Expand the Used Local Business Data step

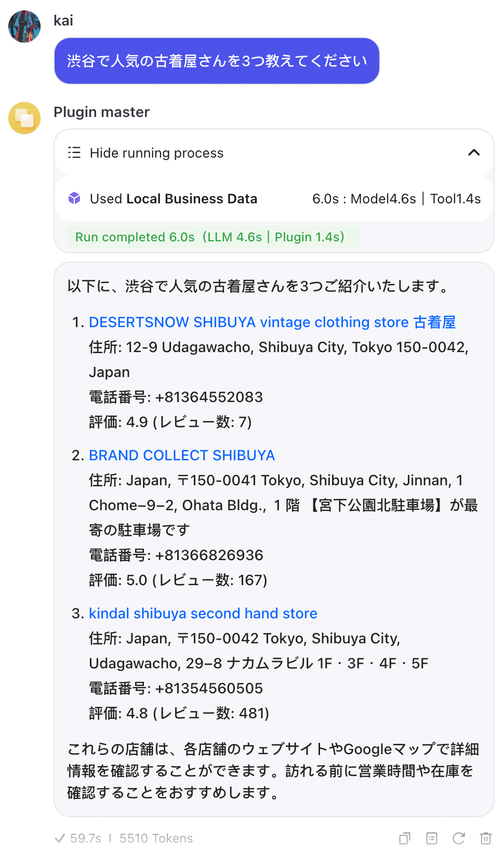click(174, 199)
